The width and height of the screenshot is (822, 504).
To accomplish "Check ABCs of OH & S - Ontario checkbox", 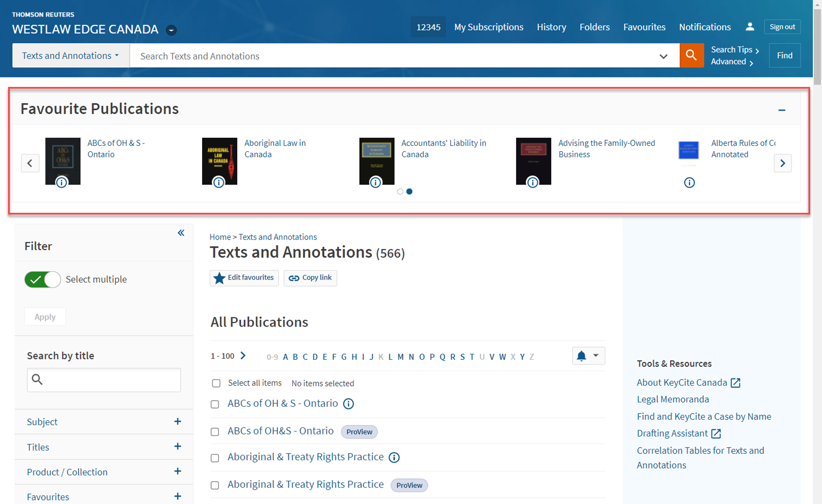I will pyautogui.click(x=215, y=404).
